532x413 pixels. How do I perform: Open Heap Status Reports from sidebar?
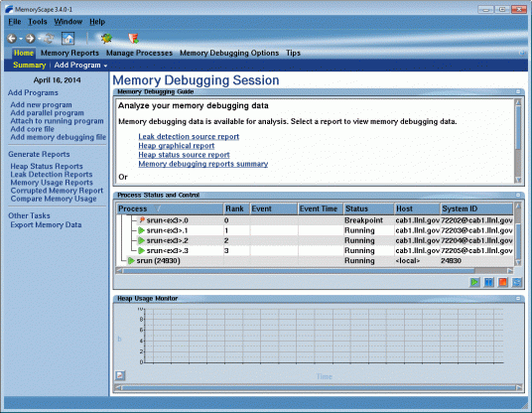pyautogui.click(x=47, y=166)
